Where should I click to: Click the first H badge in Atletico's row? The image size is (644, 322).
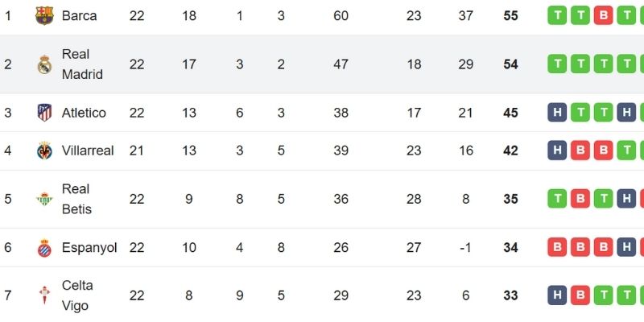(556, 113)
